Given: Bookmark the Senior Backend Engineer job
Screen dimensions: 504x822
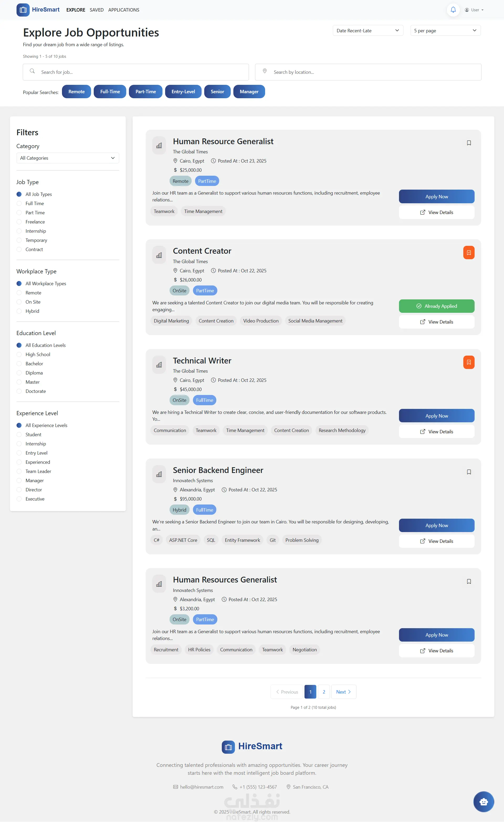Looking at the screenshot, I should (469, 472).
